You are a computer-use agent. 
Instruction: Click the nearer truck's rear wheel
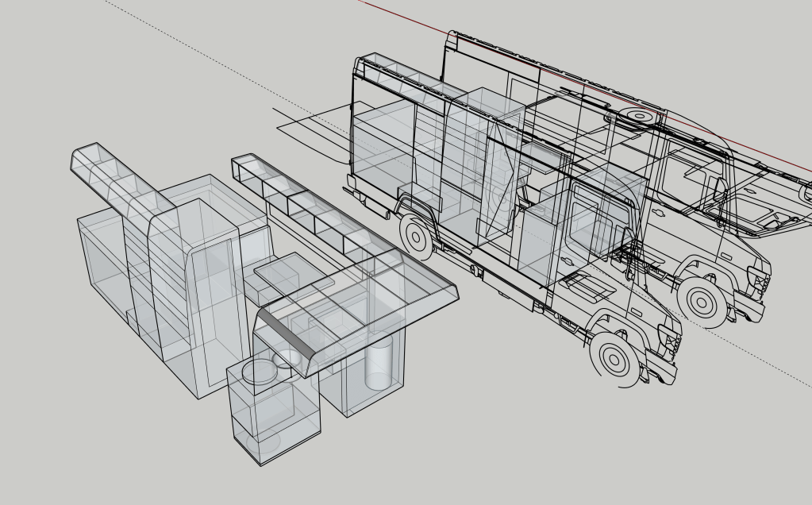pyautogui.click(x=415, y=236)
